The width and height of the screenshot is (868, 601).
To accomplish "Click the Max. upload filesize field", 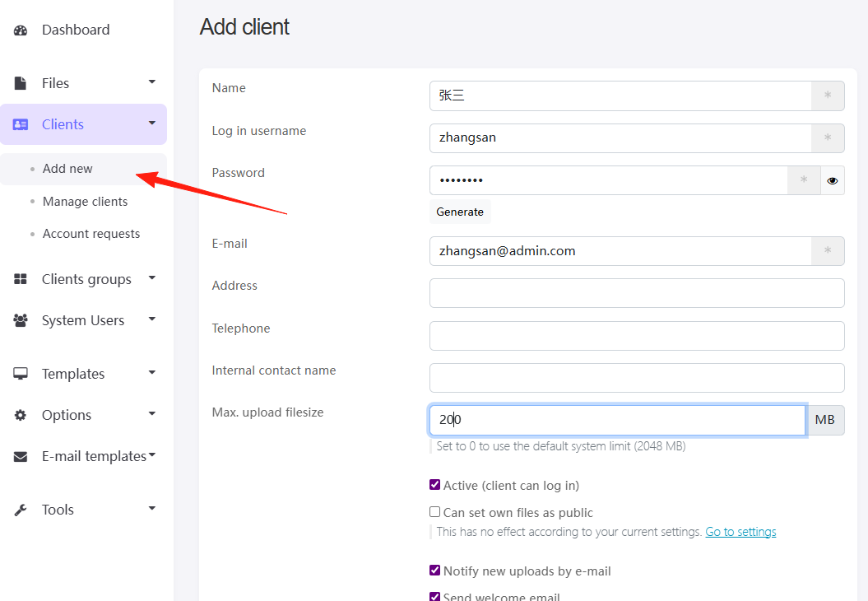I will [x=617, y=420].
